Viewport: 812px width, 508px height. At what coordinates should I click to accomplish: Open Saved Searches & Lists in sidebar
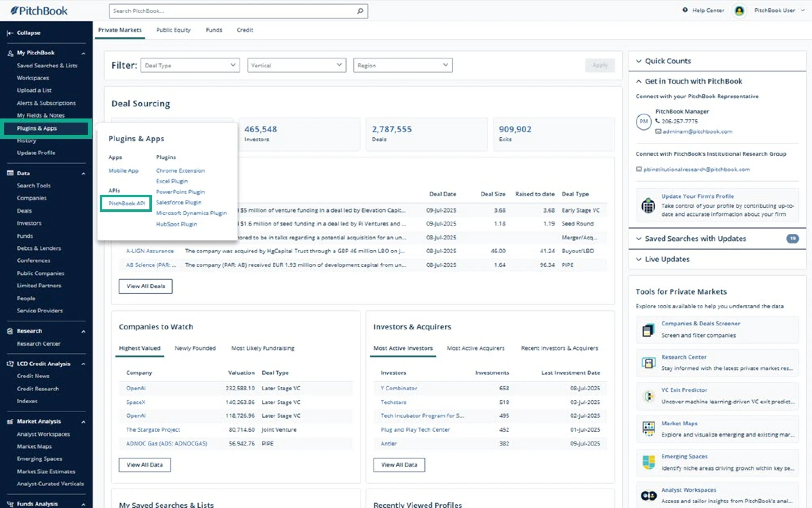click(47, 66)
